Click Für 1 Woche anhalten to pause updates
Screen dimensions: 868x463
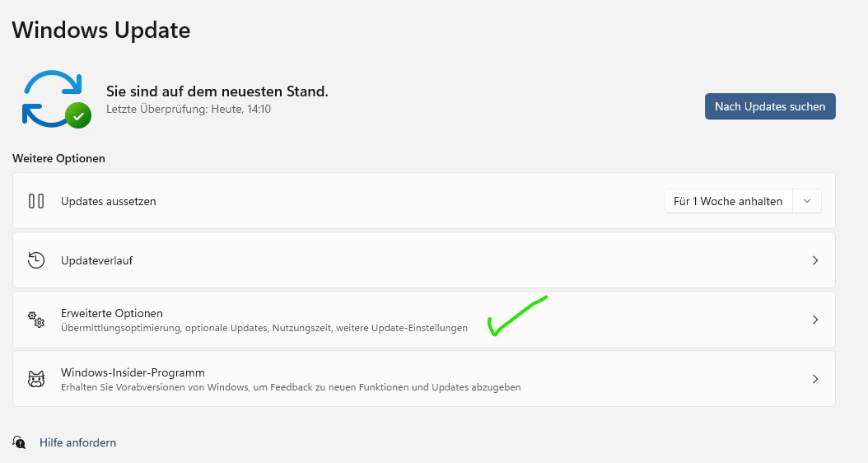click(729, 201)
